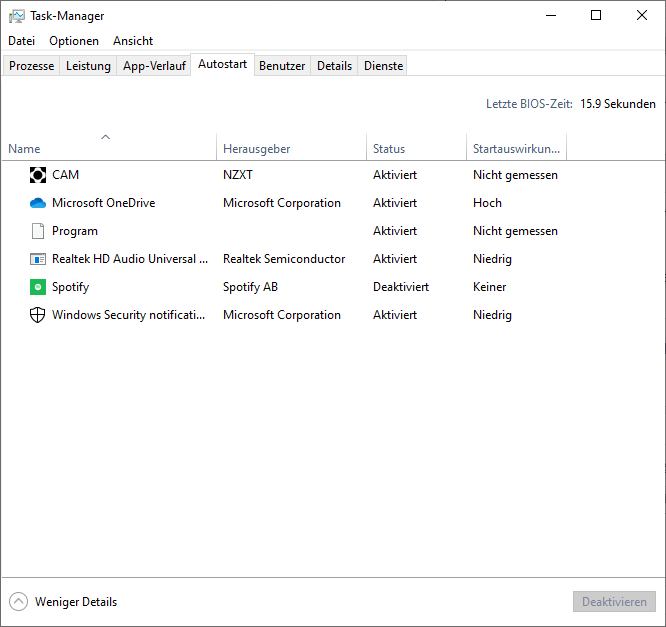Switch to the Leistung tab

(x=88, y=66)
